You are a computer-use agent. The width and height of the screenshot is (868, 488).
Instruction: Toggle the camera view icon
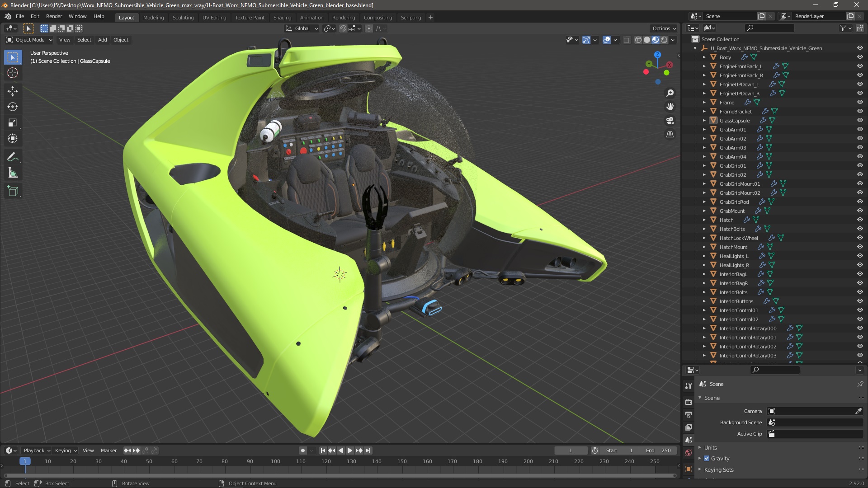[x=670, y=121]
